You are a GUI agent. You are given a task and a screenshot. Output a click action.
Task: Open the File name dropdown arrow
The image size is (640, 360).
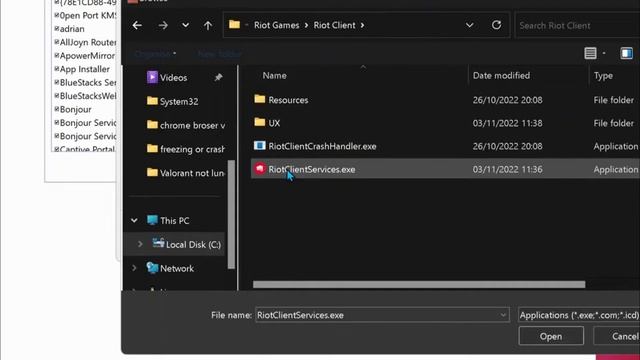(x=503, y=315)
